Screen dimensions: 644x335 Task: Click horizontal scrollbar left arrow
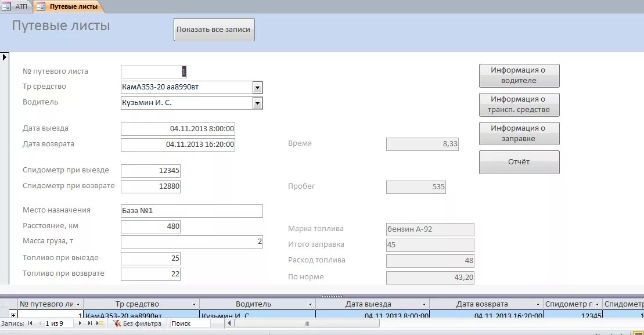click(229, 323)
